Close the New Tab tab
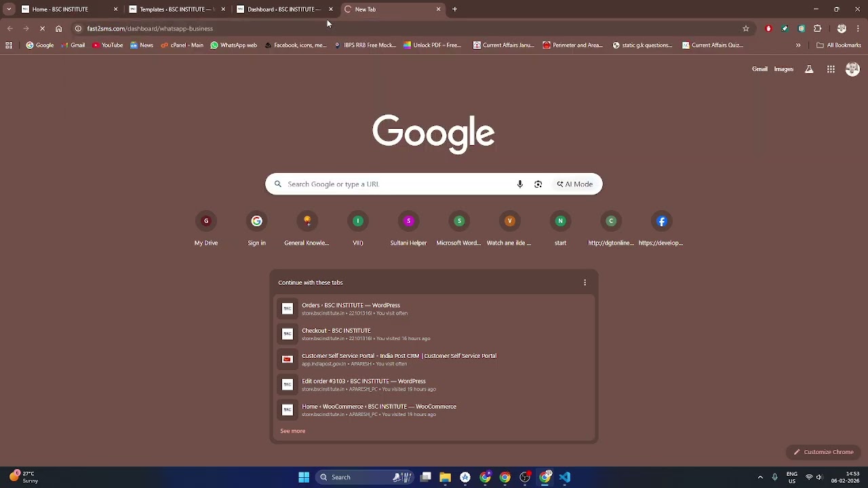Image resolution: width=868 pixels, height=488 pixels. [438, 9]
